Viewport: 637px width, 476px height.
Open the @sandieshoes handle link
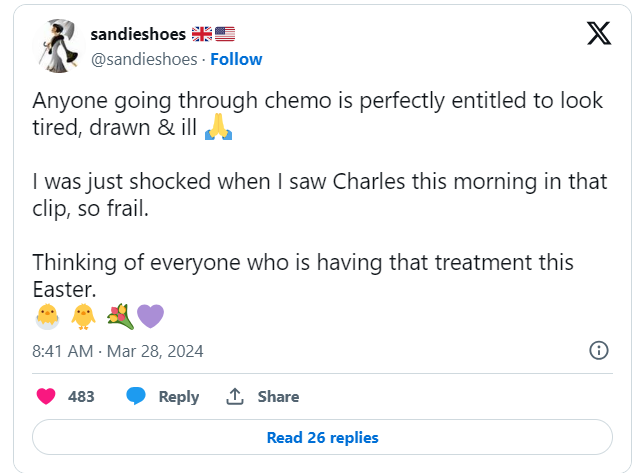click(x=144, y=59)
